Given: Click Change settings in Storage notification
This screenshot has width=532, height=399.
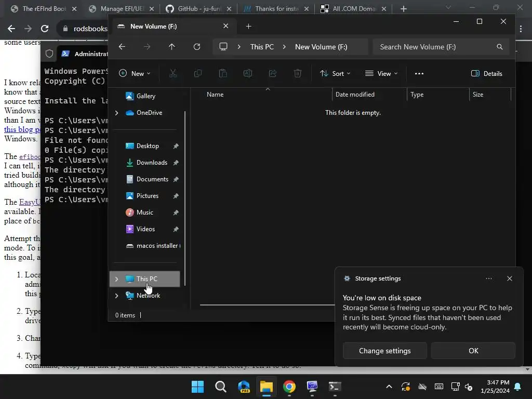Looking at the screenshot, I should click(385, 351).
